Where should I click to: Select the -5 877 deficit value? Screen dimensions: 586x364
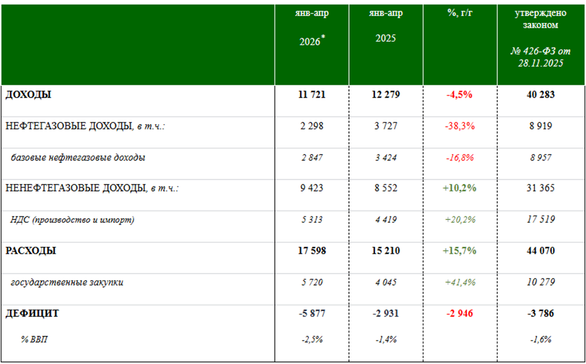pyautogui.click(x=312, y=313)
